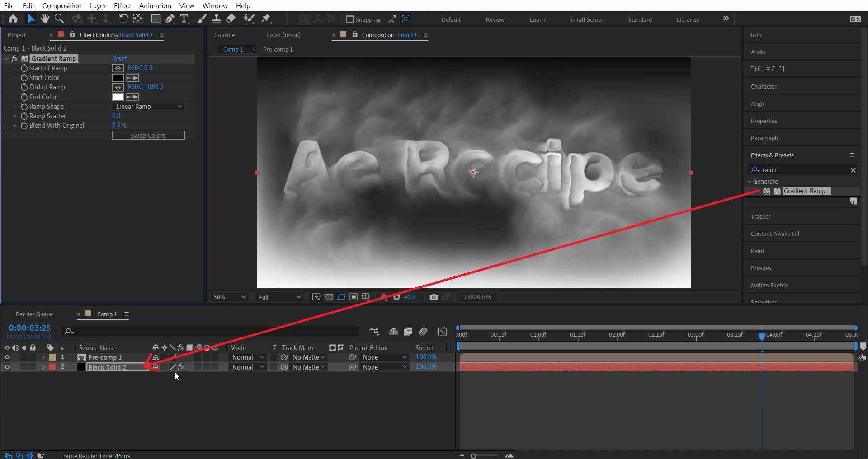Toggle transparency grid in composition viewer
868x459 pixels.
(329, 297)
